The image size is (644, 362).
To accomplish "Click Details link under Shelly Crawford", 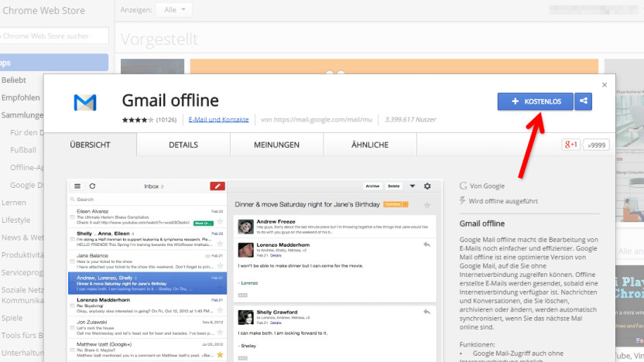I will click(x=276, y=323).
